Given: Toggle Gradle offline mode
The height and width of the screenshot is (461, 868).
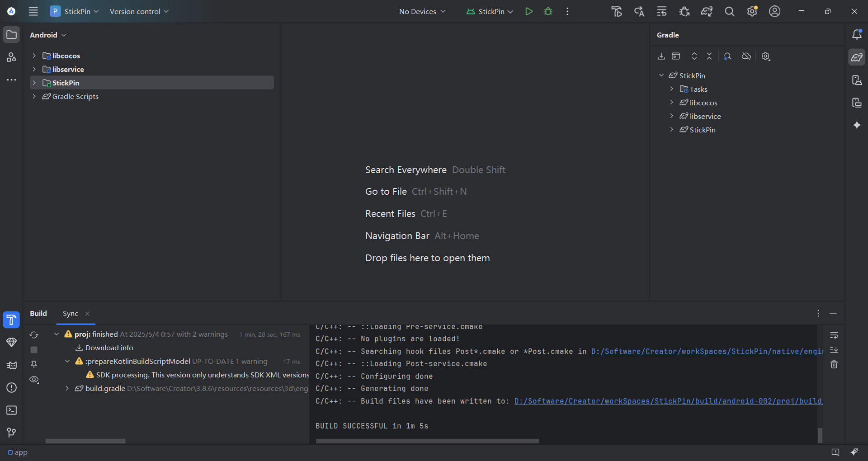Looking at the screenshot, I should (x=746, y=56).
